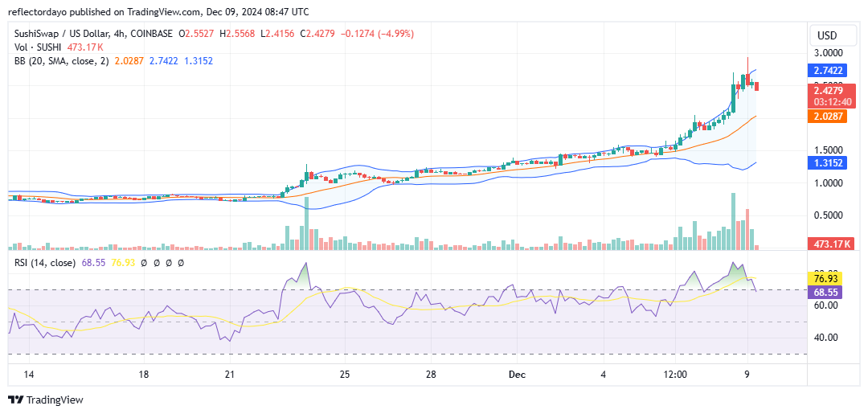Image resolution: width=868 pixels, height=414 pixels.
Task: Click the tallest green volume bar near Dec 8
Action: click(734, 222)
